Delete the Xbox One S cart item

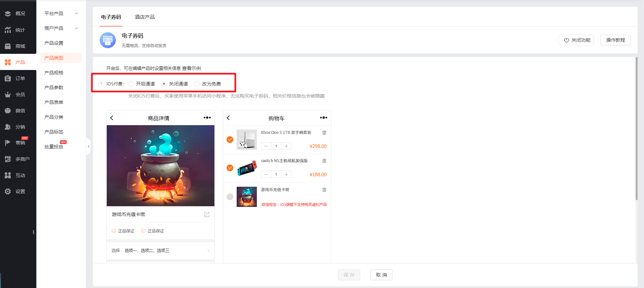tap(324, 133)
